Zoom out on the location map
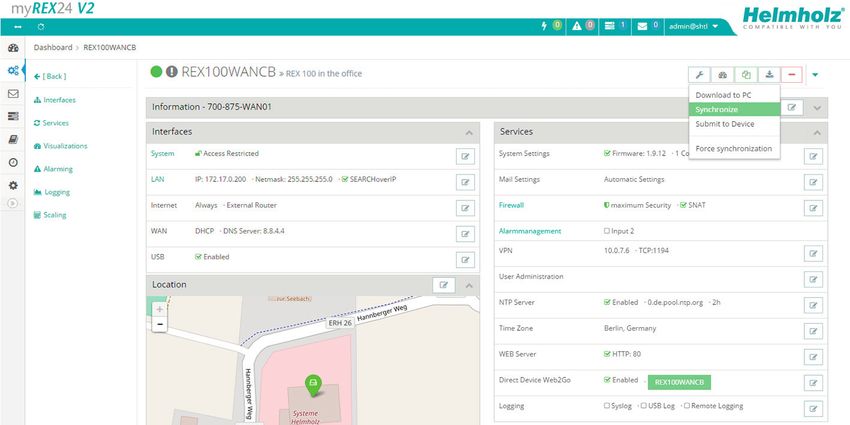Viewport: 850px width, 425px height. tap(159, 325)
